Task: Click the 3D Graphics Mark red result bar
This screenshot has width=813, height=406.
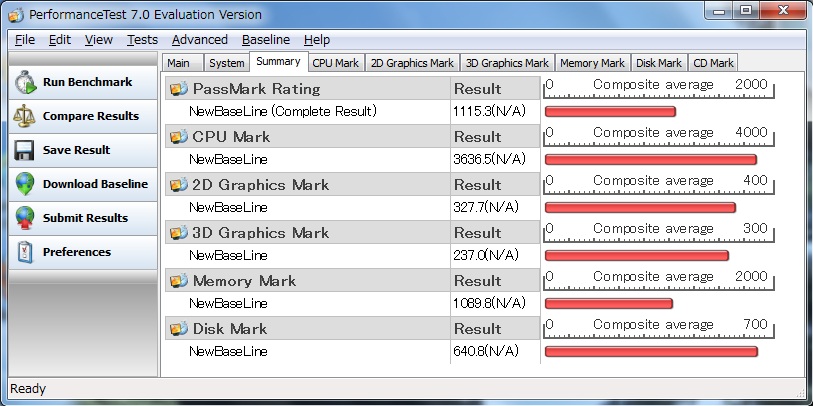Action: [637, 256]
